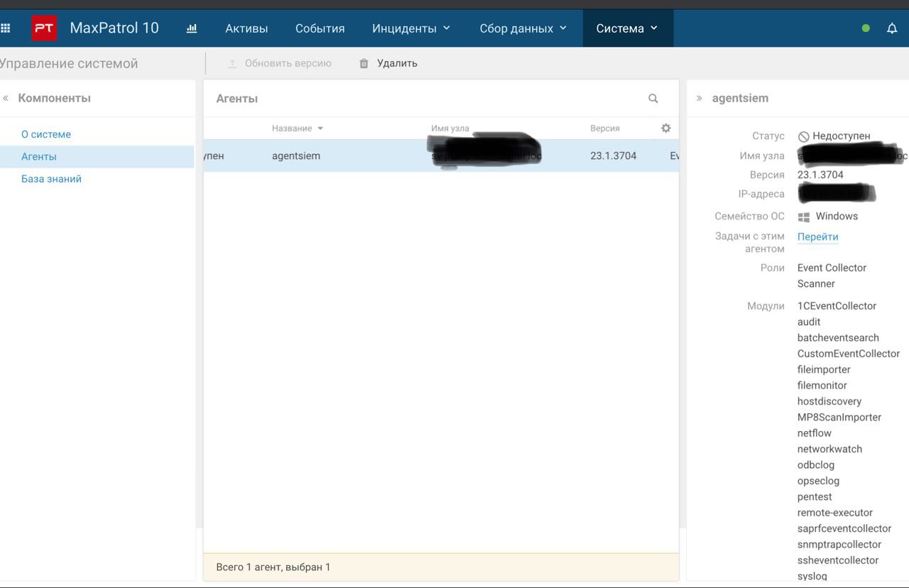Expand the Система dropdown menu
The width and height of the screenshot is (909, 588).
(627, 28)
